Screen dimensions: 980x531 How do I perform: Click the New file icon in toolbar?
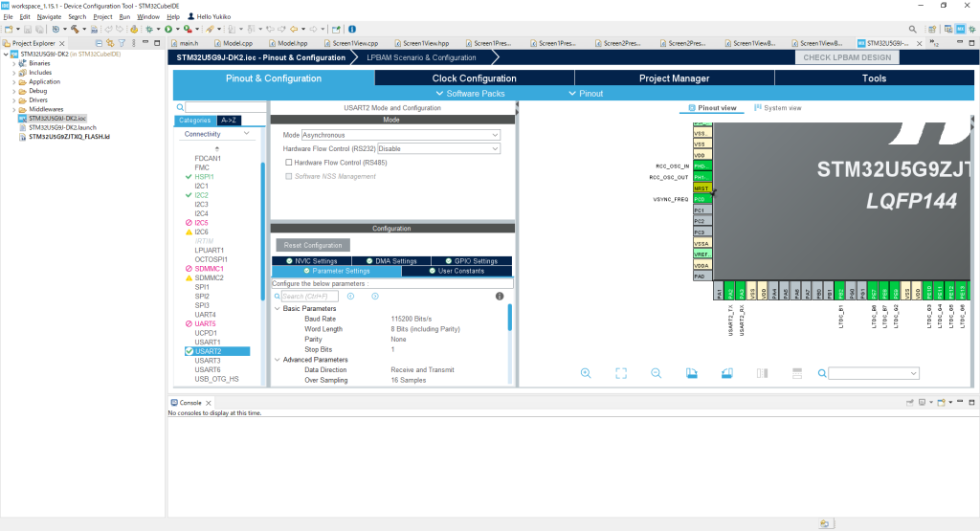[x=9, y=29]
